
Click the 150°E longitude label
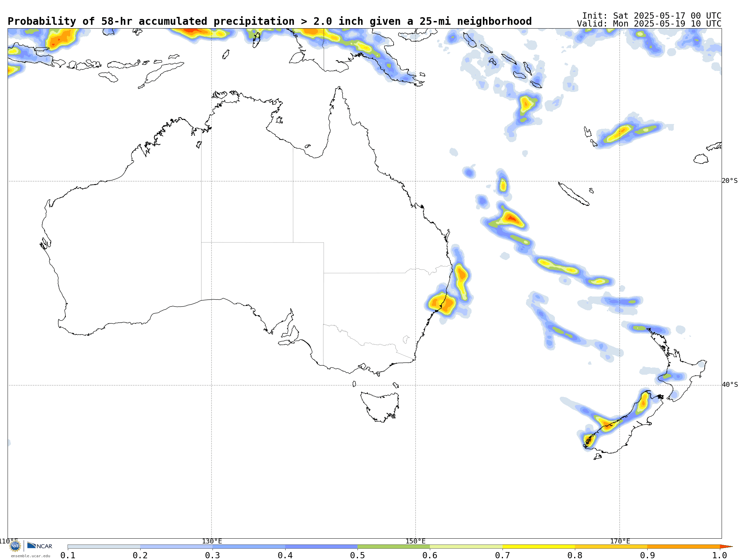coord(415,541)
